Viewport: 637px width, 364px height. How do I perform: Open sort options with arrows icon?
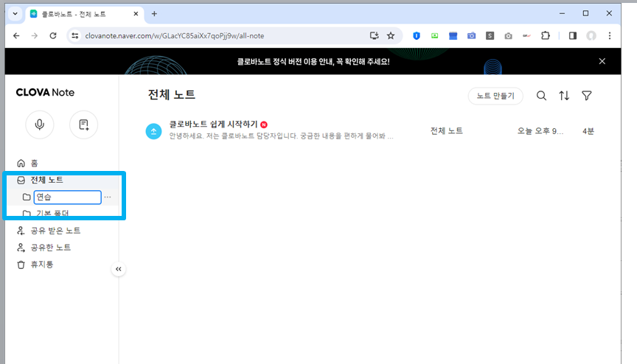[x=564, y=96]
